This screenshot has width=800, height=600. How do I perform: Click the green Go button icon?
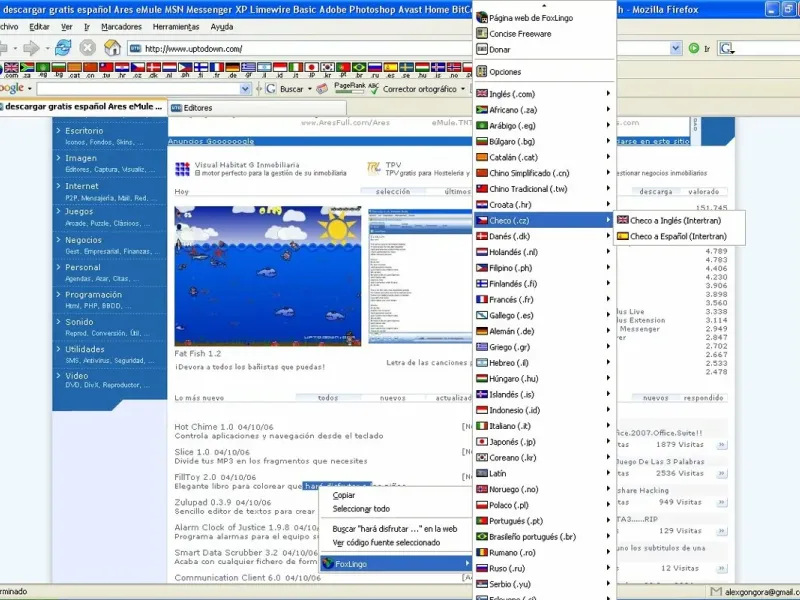[x=693, y=48]
